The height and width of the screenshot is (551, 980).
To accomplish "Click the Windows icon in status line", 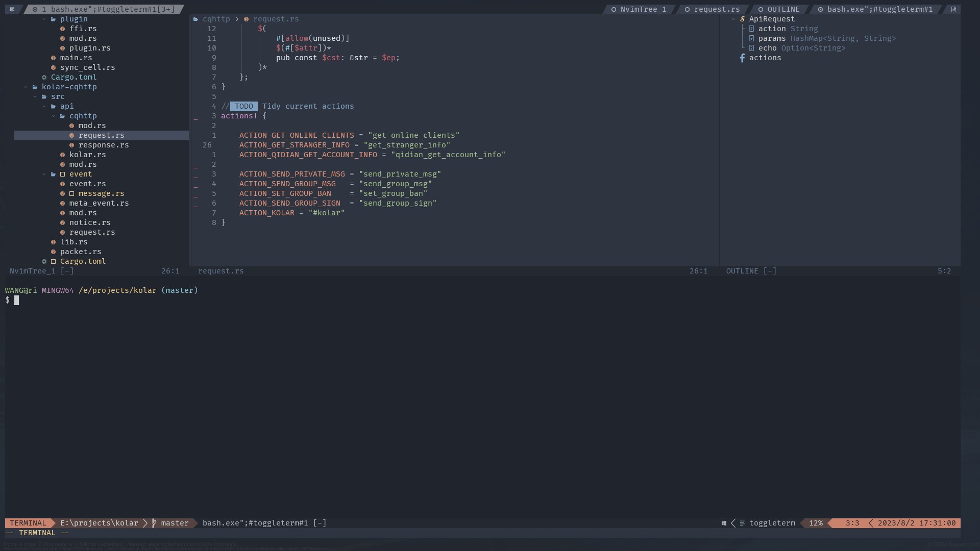I will (724, 523).
